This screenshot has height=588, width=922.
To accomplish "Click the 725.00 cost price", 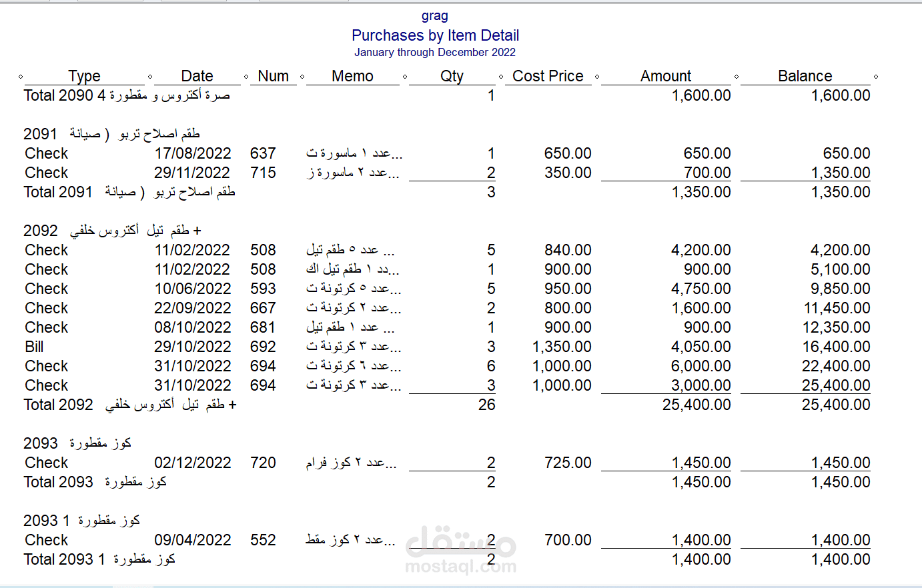I will [568, 463].
